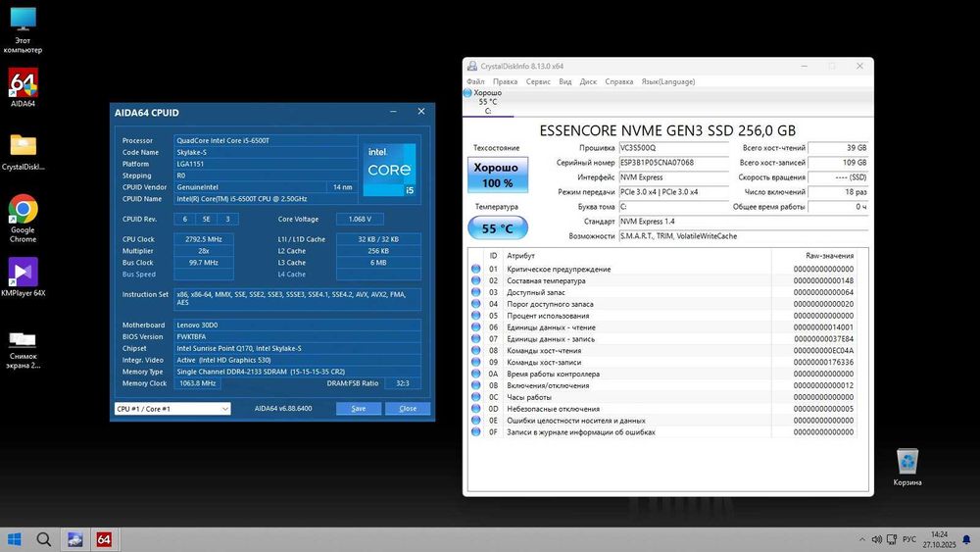The image size is (980, 552).
Task: Open the Windows Start menu
Action: click(x=15, y=539)
